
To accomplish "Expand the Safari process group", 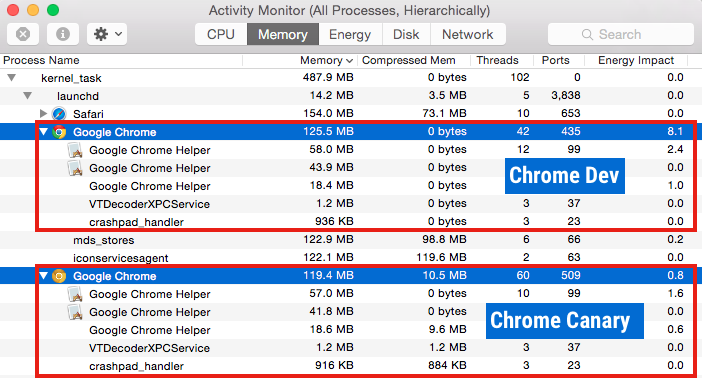I will click(43, 113).
